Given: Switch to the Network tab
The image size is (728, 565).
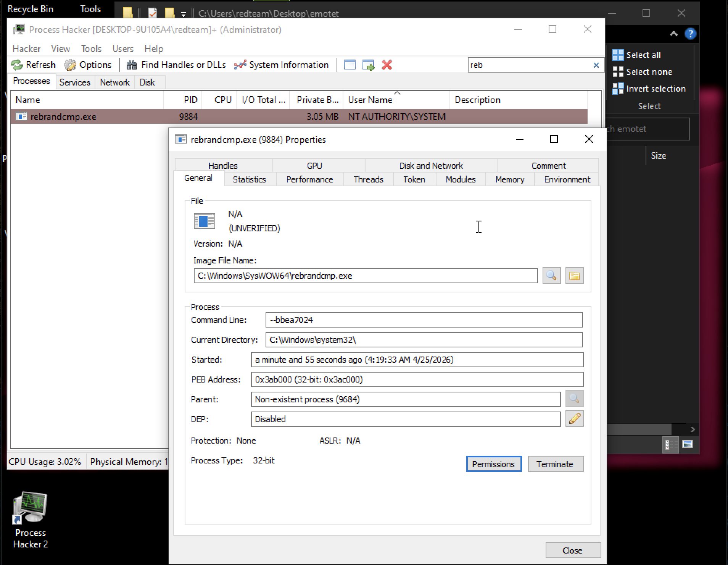Looking at the screenshot, I should click(114, 82).
